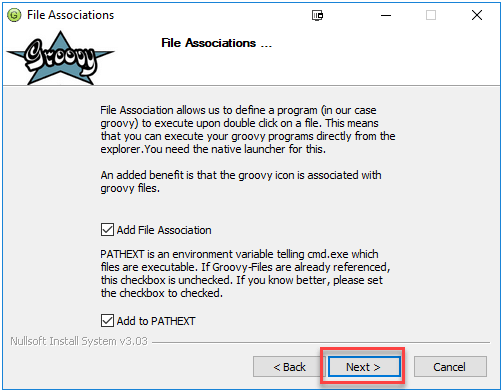The image size is (503, 392).
Task: Cancel the Groovy installation
Action: pos(450,367)
